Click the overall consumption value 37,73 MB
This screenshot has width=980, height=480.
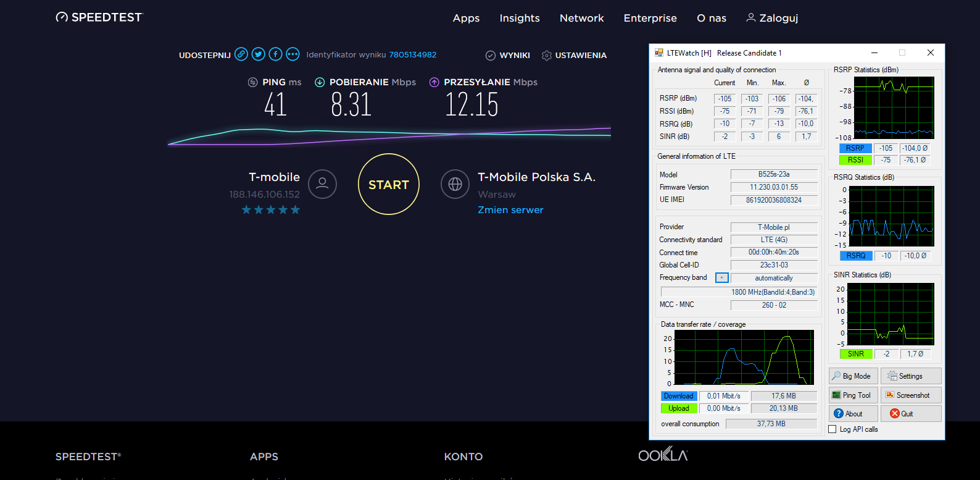tap(771, 424)
